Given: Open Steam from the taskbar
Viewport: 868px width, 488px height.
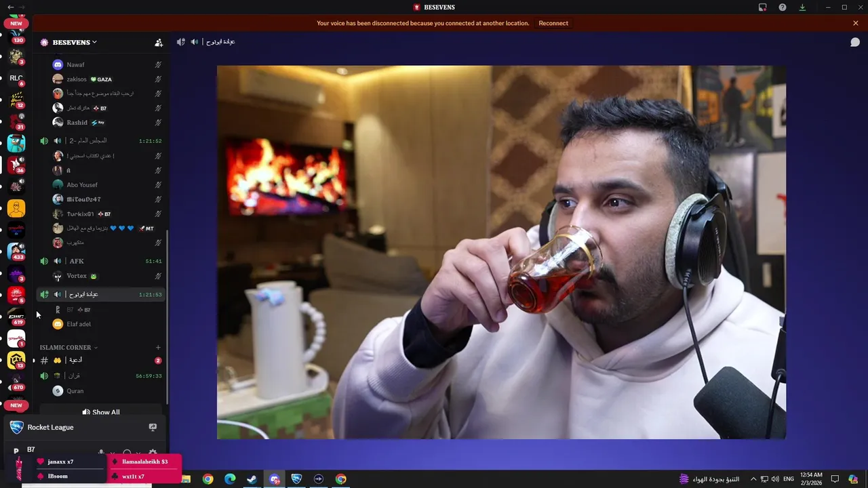Looking at the screenshot, I should point(252,479).
